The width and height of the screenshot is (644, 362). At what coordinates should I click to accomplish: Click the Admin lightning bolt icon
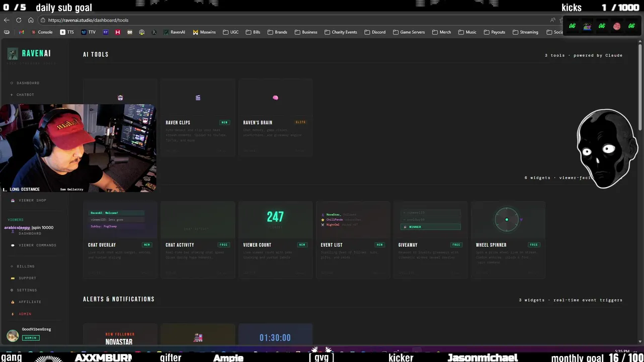click(x=13, y=314)
